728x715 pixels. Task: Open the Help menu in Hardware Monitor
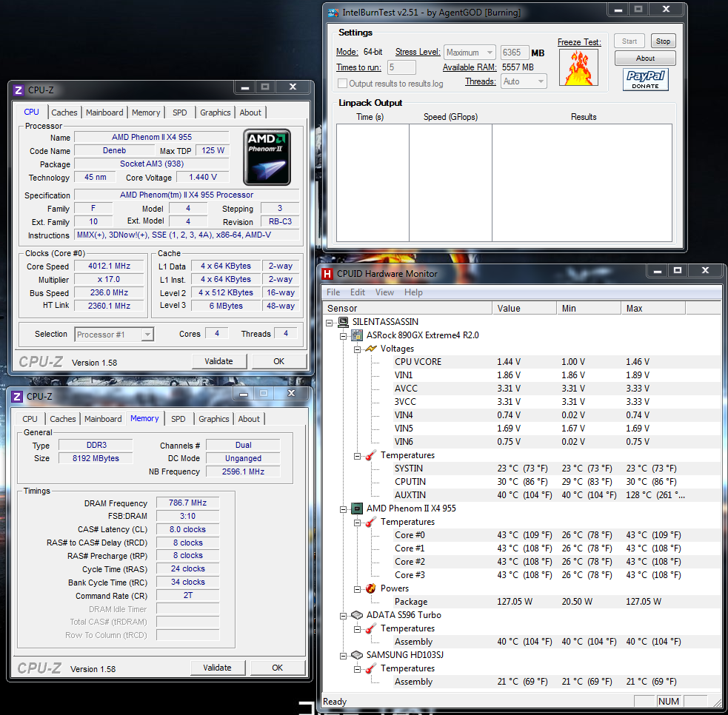point(413,292)
